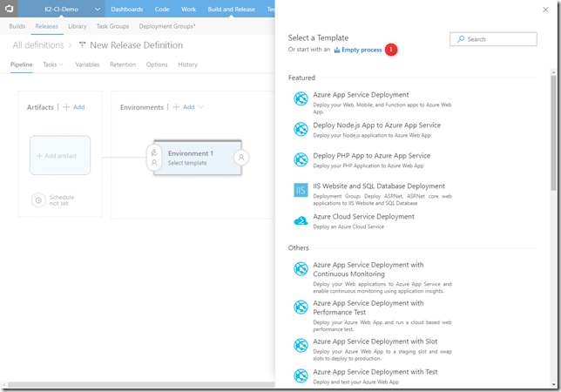561x392 pixels.
Task: Click the Deployment with Test template icon
Action: (x=301, y=375)
